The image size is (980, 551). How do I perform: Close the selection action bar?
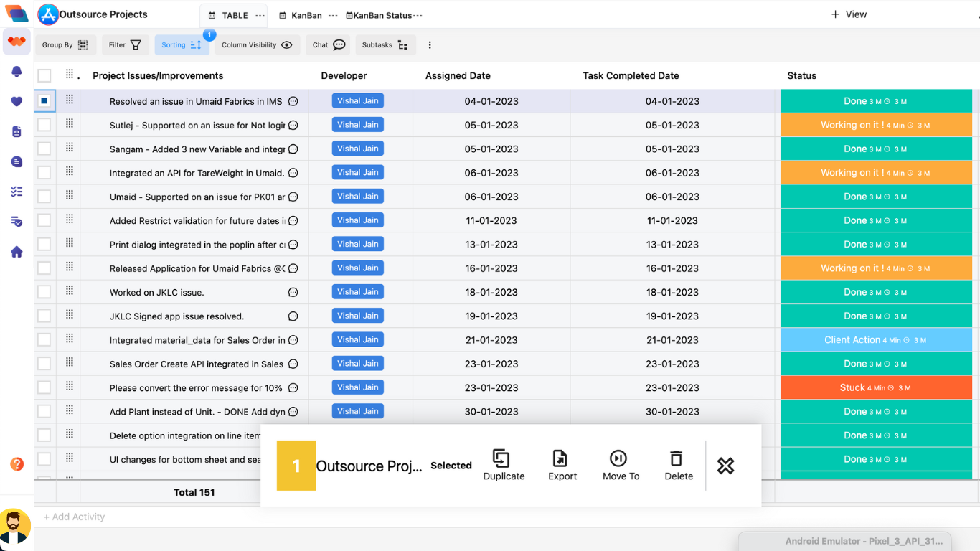pos(725,466)
